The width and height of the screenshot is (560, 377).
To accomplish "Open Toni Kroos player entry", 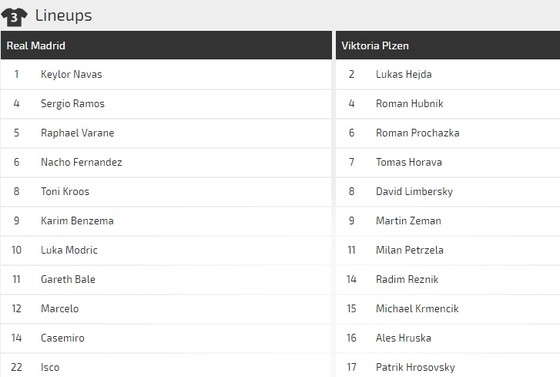I will point(166,191).
